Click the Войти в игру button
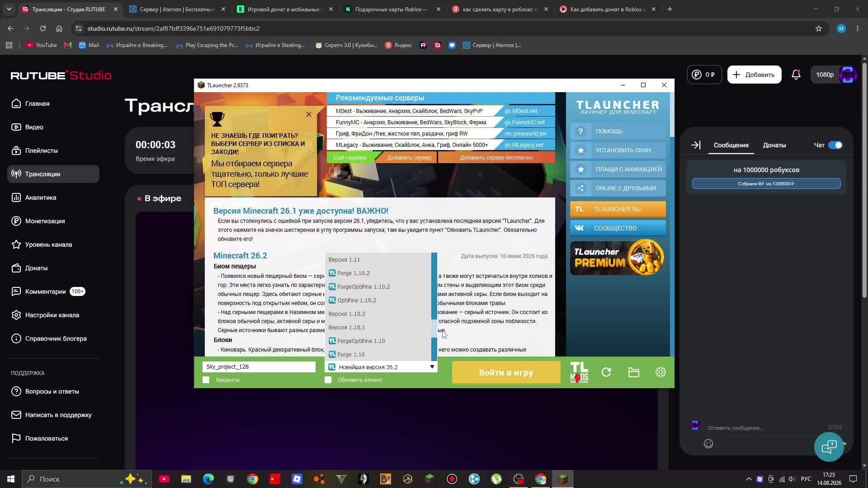Viewport: 868px width, 488px height. pos(506,373)
